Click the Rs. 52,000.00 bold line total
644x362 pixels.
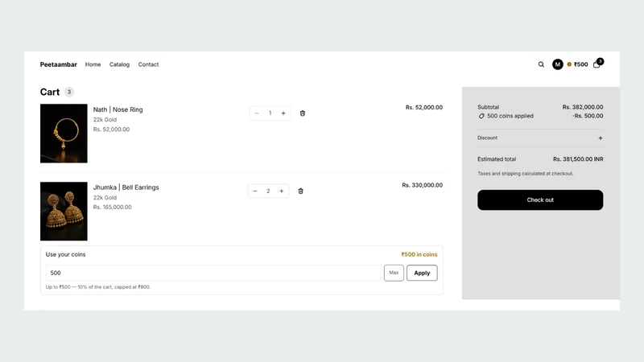coord(424,108)
